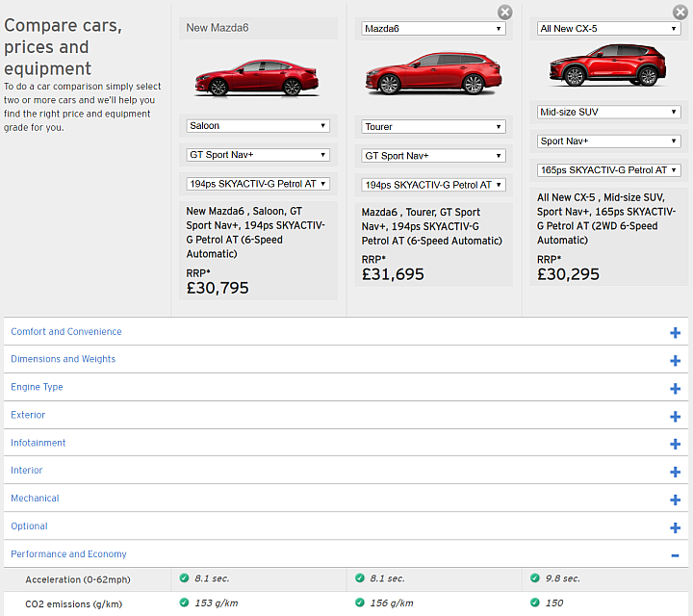Open Exterior section link
The image size is (693, 616).
coord(28,415)
